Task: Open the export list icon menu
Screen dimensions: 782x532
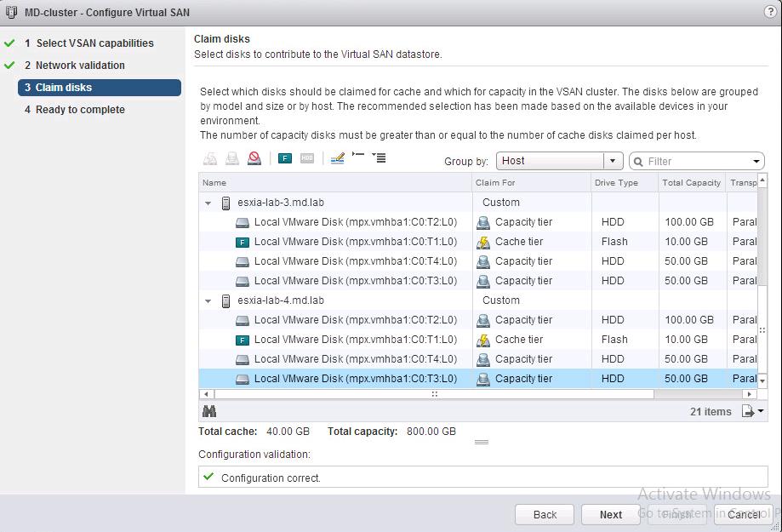Action: (x=752, y=411)
